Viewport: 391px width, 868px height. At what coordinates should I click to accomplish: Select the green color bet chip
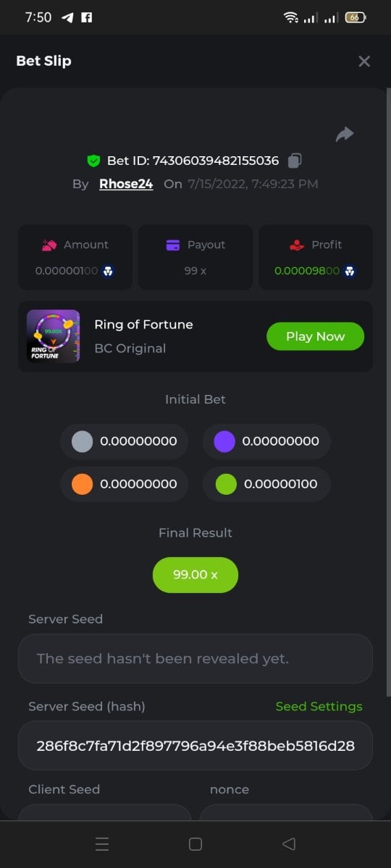coord(226,484)
